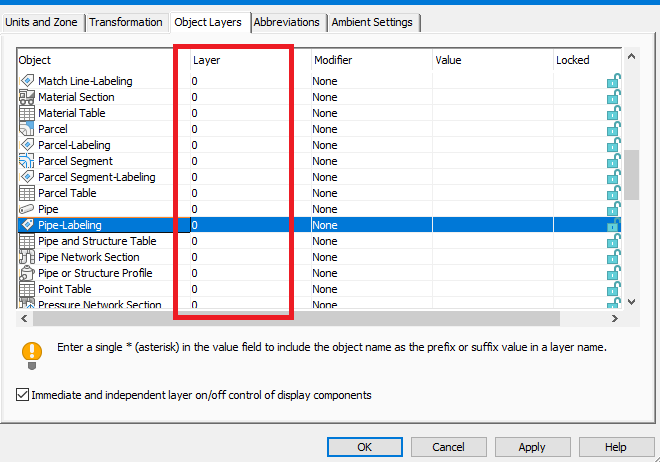Viewport: 660px width, 462px height.
Task: Open the Modifier dropdown for Point Table
Action: tap(372, 289)
